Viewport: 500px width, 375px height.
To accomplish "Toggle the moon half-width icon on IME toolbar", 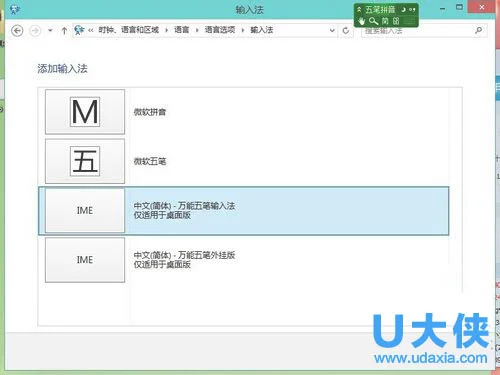I will pyautogui.click(x=403, y=10).
